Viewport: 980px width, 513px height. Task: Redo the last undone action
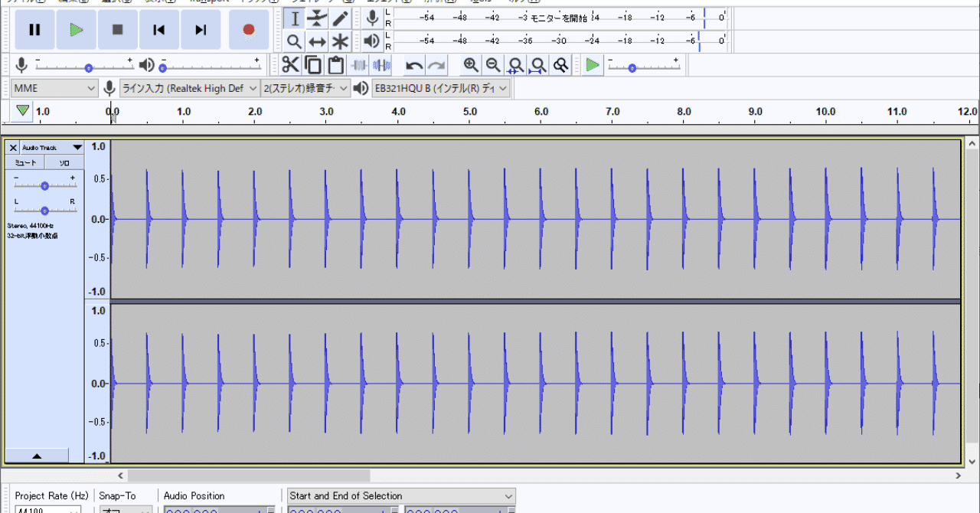(x=436, y=65)
